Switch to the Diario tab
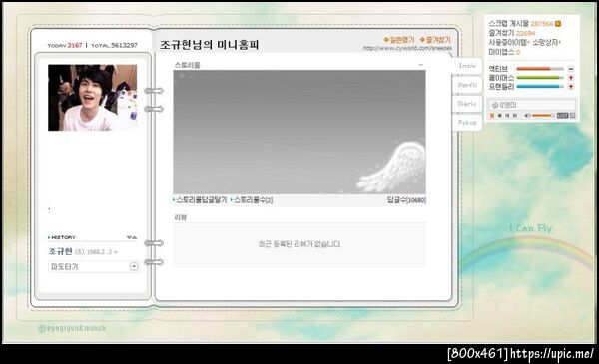The image size is (599, 364). (x=467, y=104)
